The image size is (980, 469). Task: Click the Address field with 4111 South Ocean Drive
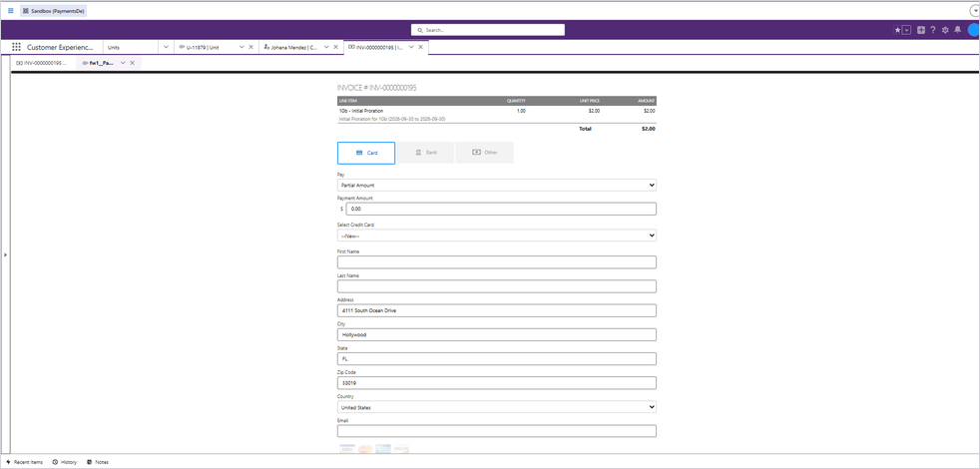[x=497, y=310]
